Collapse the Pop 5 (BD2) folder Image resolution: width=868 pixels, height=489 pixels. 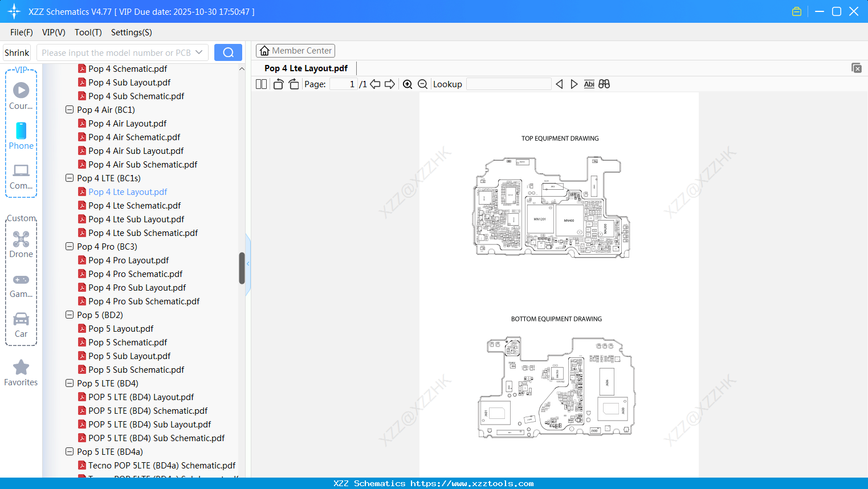[x=69, y=315]
